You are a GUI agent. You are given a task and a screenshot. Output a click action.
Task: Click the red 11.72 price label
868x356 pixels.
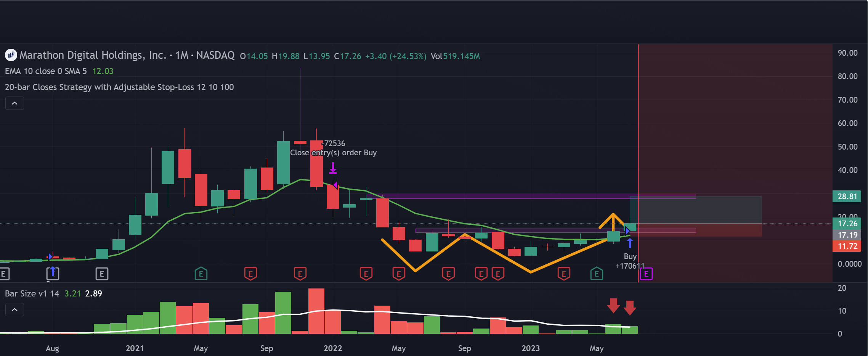pyautogui.click(x=847, y=246)
